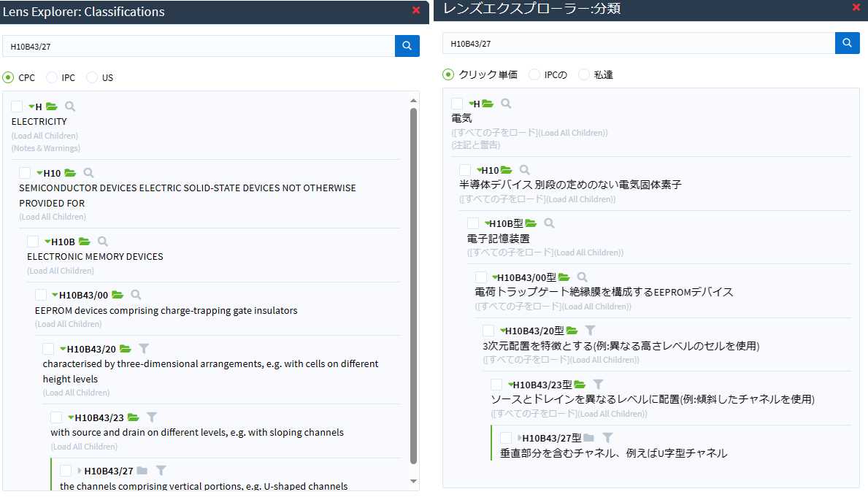The height and width of the screenshot is (497, 868).
Task: Click the filter icon next to H10B43/27型
Action: coord(607,438)
